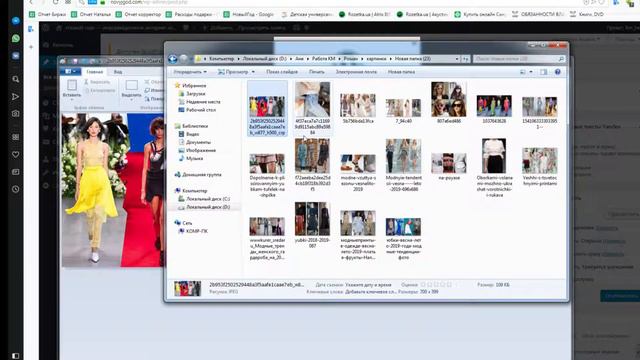Open Кино, DVD bookmark in browser
Image resolution: width=640 pixels, height=360 pixels.
(587, 14)
